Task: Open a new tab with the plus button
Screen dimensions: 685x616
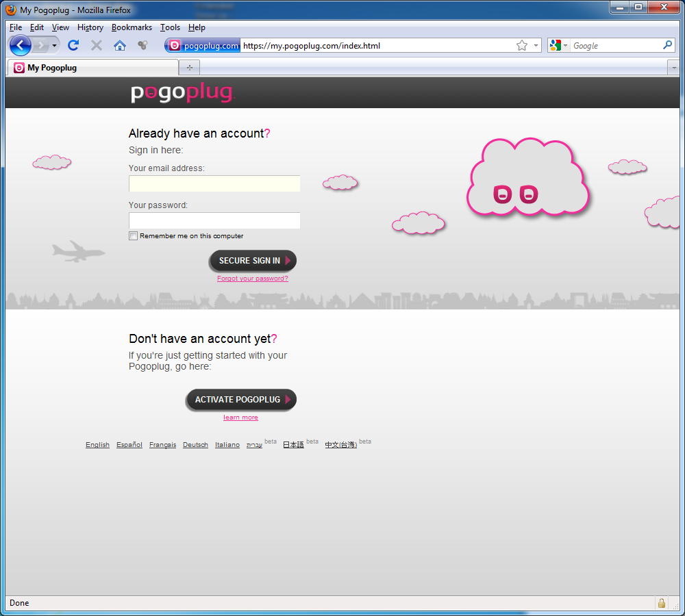Action: (x=190, y=68)
